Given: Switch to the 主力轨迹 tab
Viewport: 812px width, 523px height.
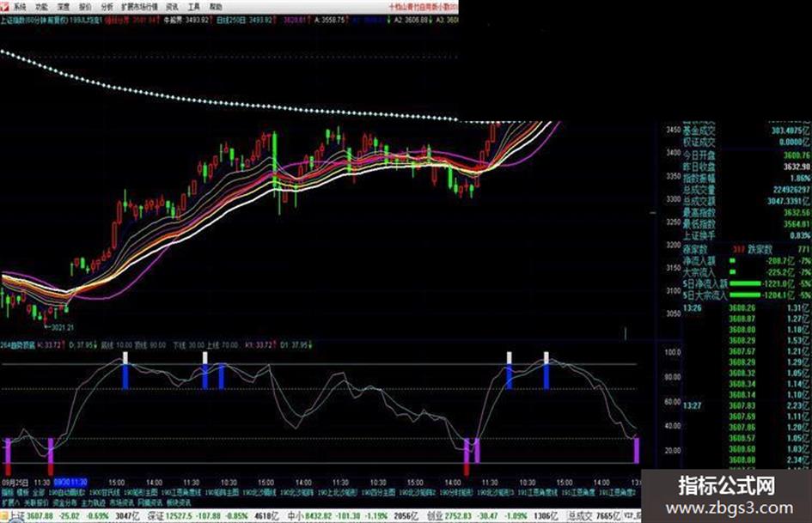Looking at the screenshot, I should [x=93, y=502].
